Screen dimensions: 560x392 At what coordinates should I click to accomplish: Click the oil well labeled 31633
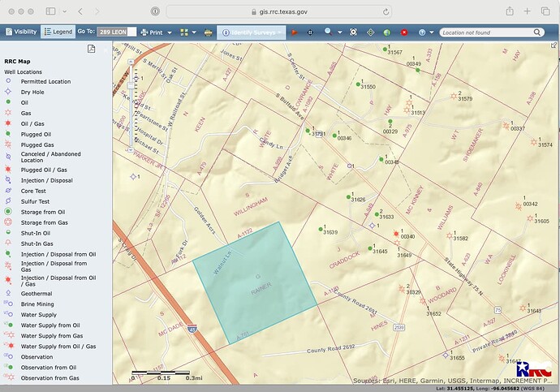click(377, 214)
